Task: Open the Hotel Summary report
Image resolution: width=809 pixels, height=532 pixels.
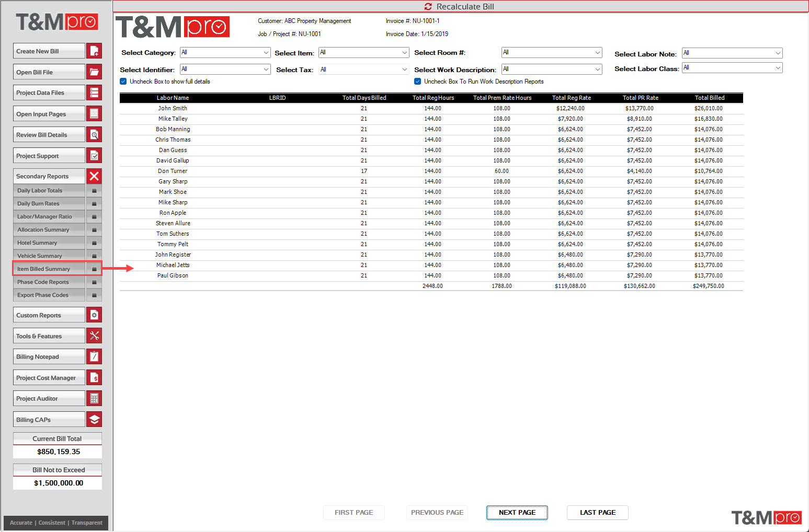Action: 49,243
